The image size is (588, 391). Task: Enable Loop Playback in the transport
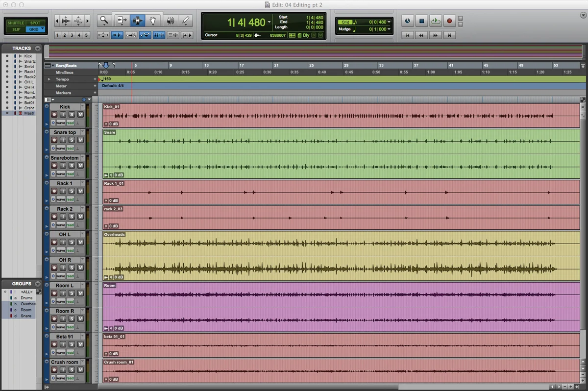[436, 21]
